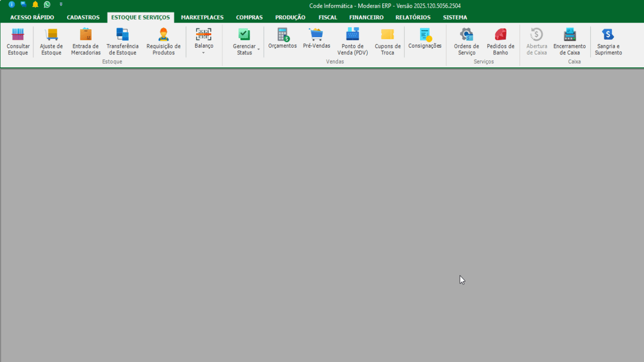Image resolution: width=644 pixels, height=362 pixels.
Task: Expand Gerenciar Status dropdown arrow
Action: coord(259,49)
